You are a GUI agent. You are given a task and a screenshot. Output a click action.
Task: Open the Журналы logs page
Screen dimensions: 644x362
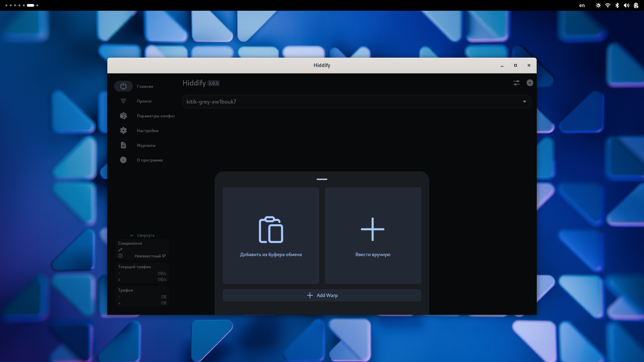(146, 145)
